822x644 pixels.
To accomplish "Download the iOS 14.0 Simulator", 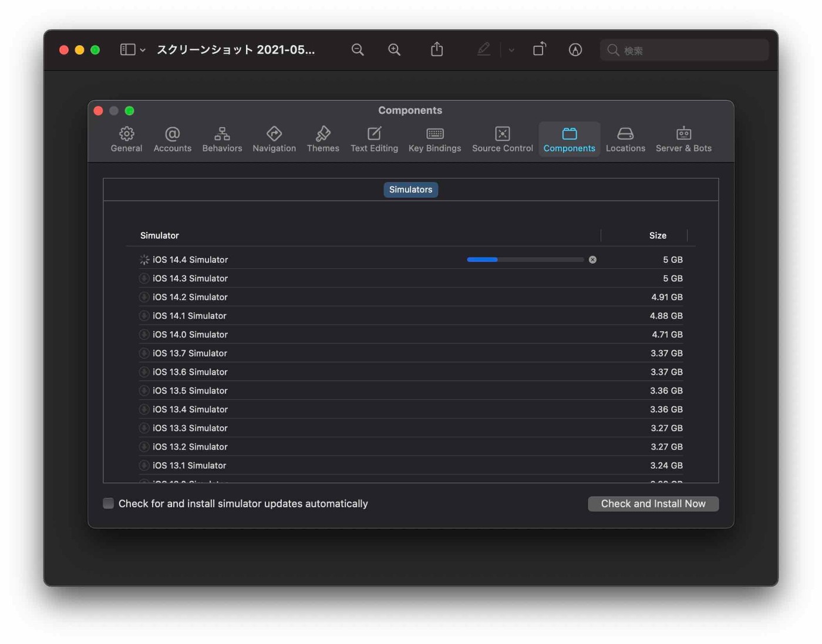I will [144, 335].
